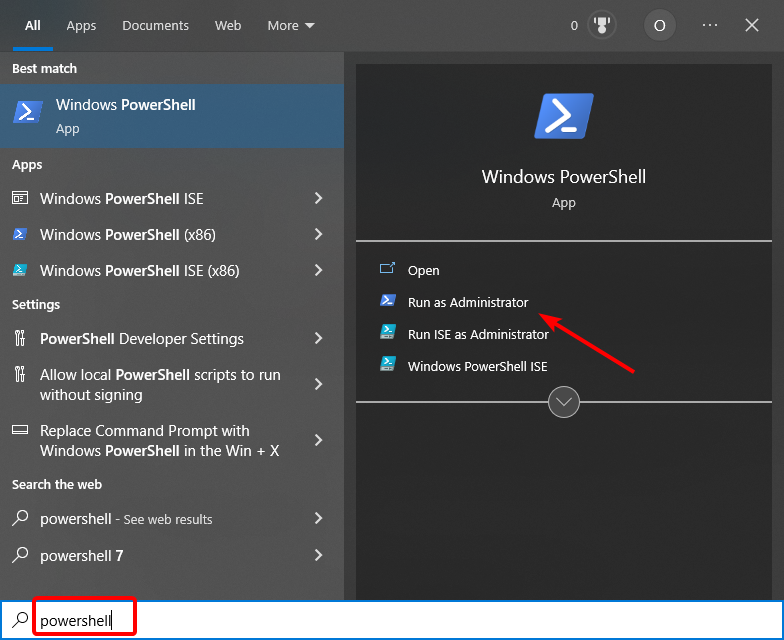Click Open action for Windows PowerShell
Screen dimensions: 784x640
(423, 270)
